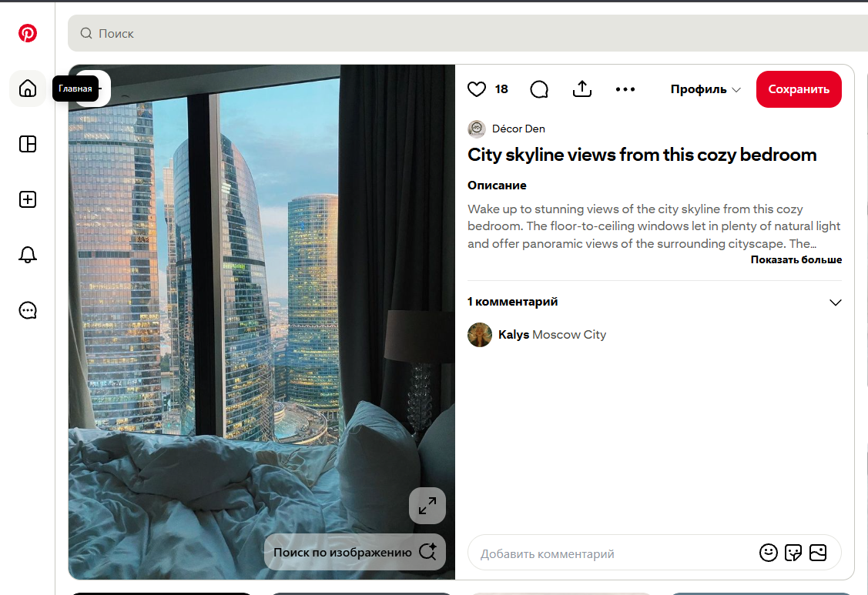The width and height of the screenshot is (868, 595).
Task: Click the Поиск search field
Action: point(468,33)
